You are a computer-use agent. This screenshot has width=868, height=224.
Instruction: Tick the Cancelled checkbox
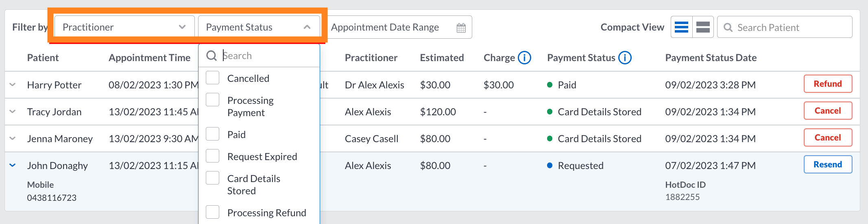click(212, 77)
